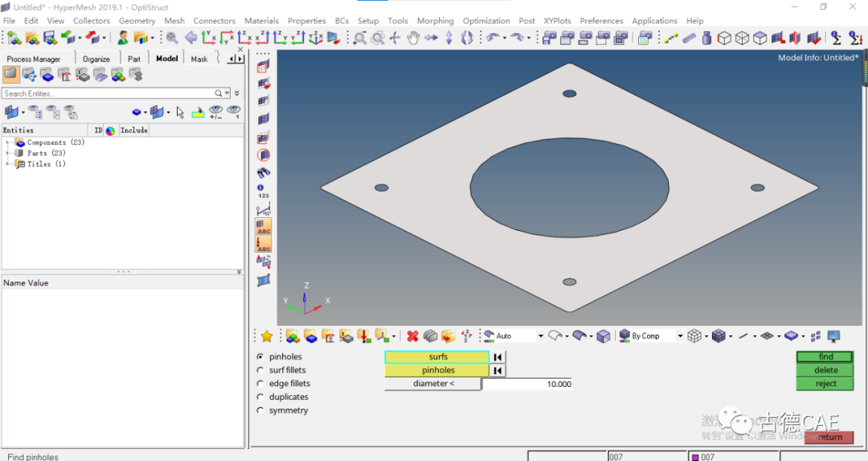Click the yellow star favorites icon

coord(267,336)
